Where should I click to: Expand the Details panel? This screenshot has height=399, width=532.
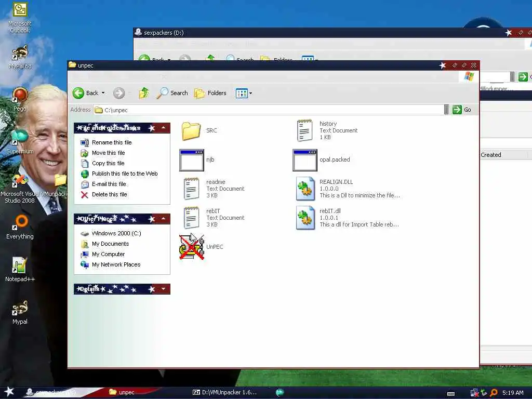pos(164,289)
